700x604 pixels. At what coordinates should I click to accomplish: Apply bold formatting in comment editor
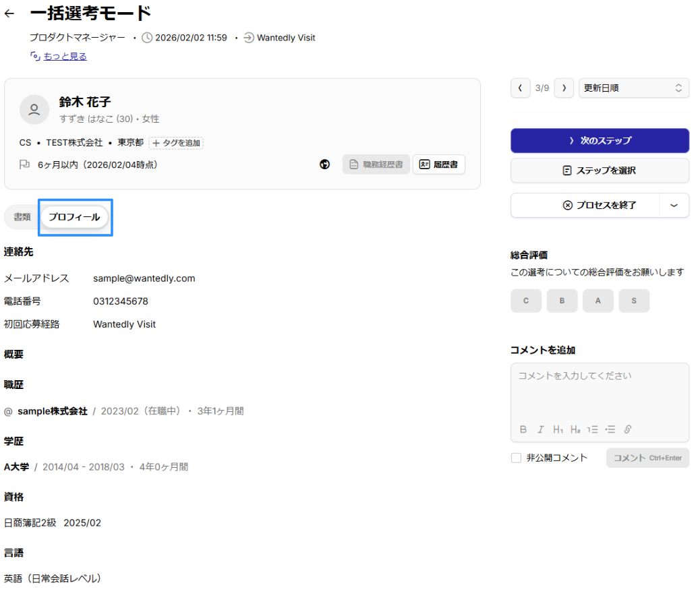(523, 429)
